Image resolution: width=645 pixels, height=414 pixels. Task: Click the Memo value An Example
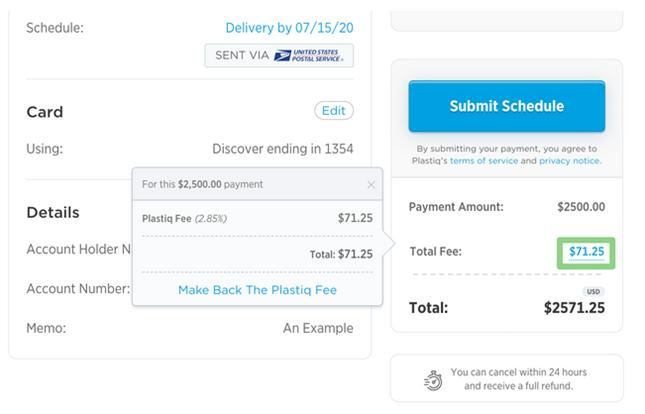tap(318, 327)
